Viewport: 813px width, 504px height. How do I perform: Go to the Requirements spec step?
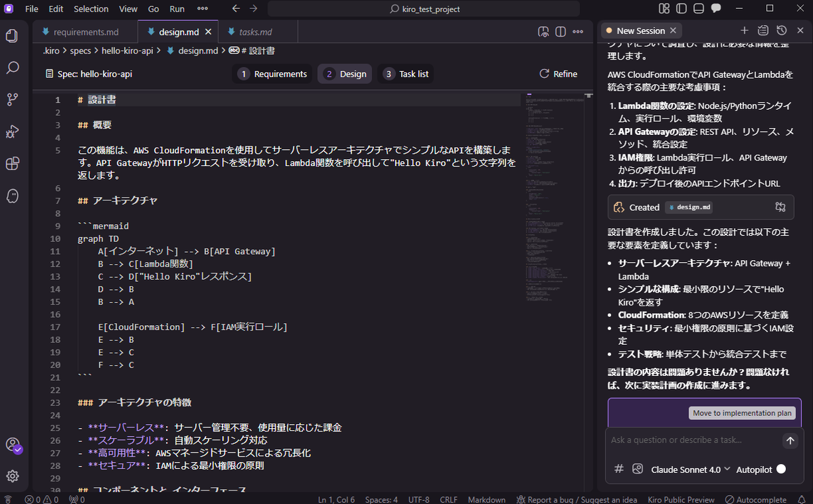pos(273,74)
